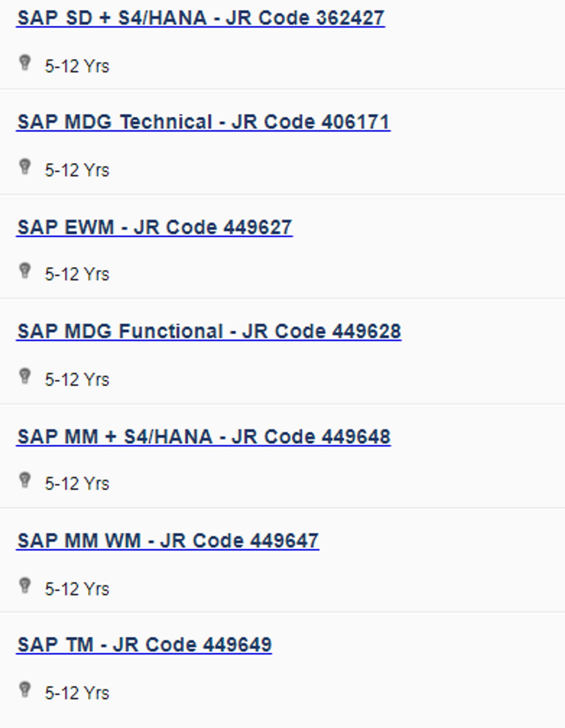565x728 pixels.
Task: Open SAP SD + S4/HANA job link
Action: click(201, 18)
